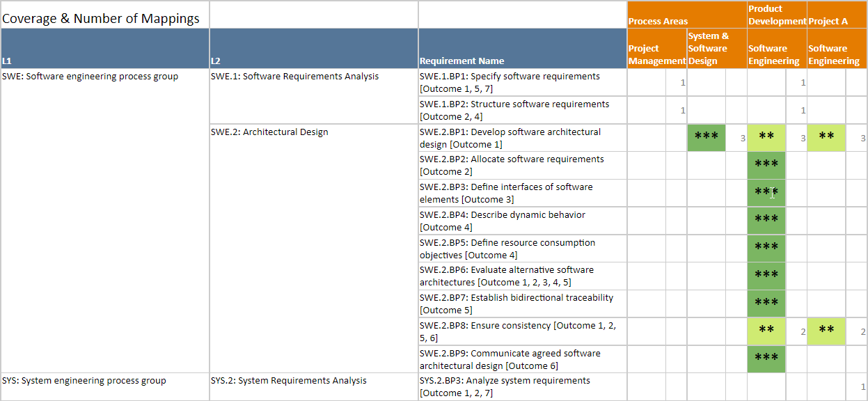
Task: Select the *** cell for SWE.2.BP4 Describe dynamic behavior
Action: coord(766,221)
